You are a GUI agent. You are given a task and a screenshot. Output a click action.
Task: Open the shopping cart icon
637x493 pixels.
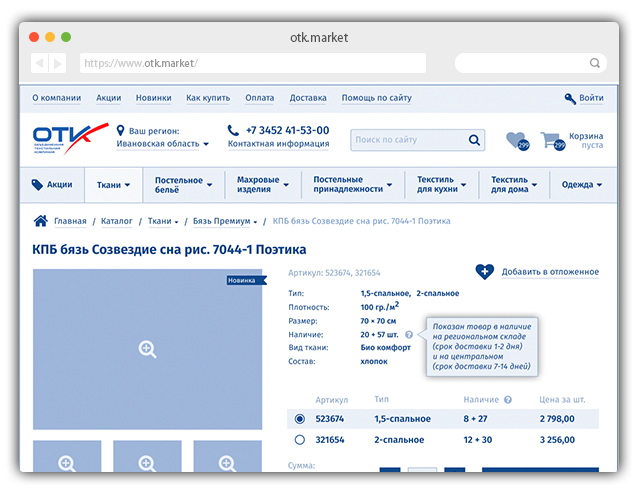[x=551, y=139]
